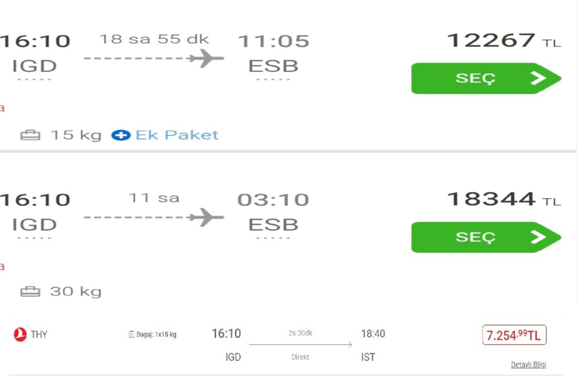
Task: Open the Ek Paket extra package link
Action: coord(177,135)
